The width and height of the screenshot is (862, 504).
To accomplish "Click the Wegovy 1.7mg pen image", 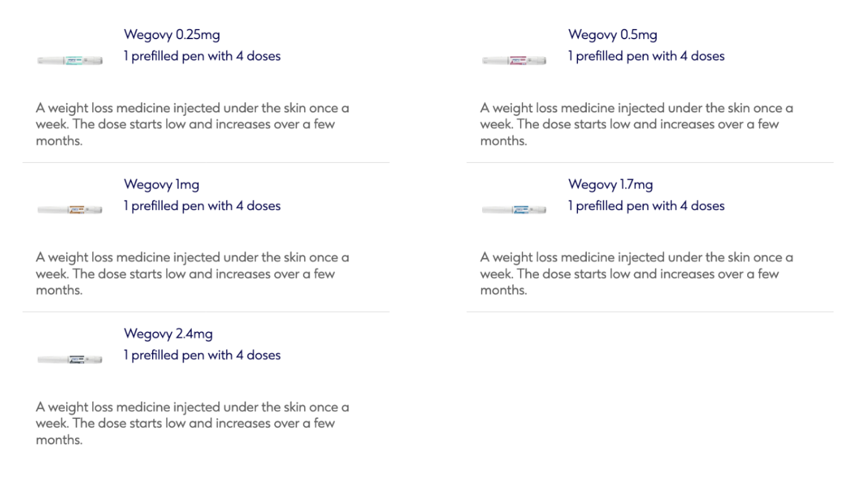I will pyautogui.click(x=514, y=209).
